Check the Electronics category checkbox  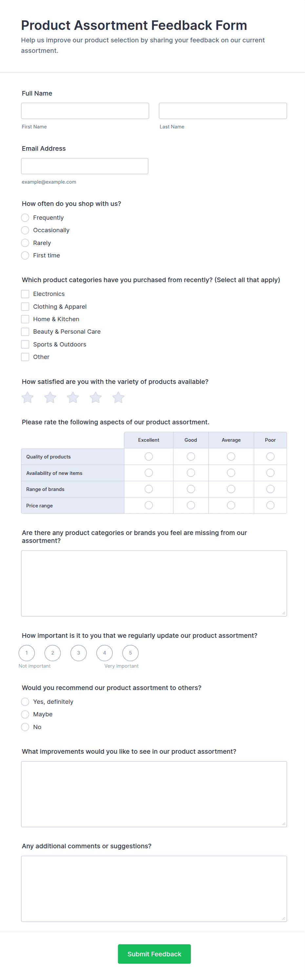tap(25, 294)
